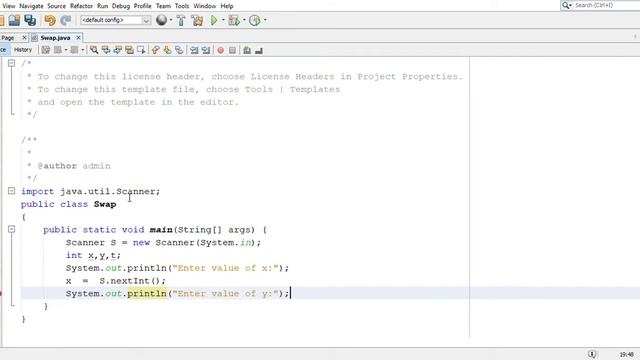Viewport: 640px width, 360px height.
Task: Open the Navigate menu
Action: (31, 6)
